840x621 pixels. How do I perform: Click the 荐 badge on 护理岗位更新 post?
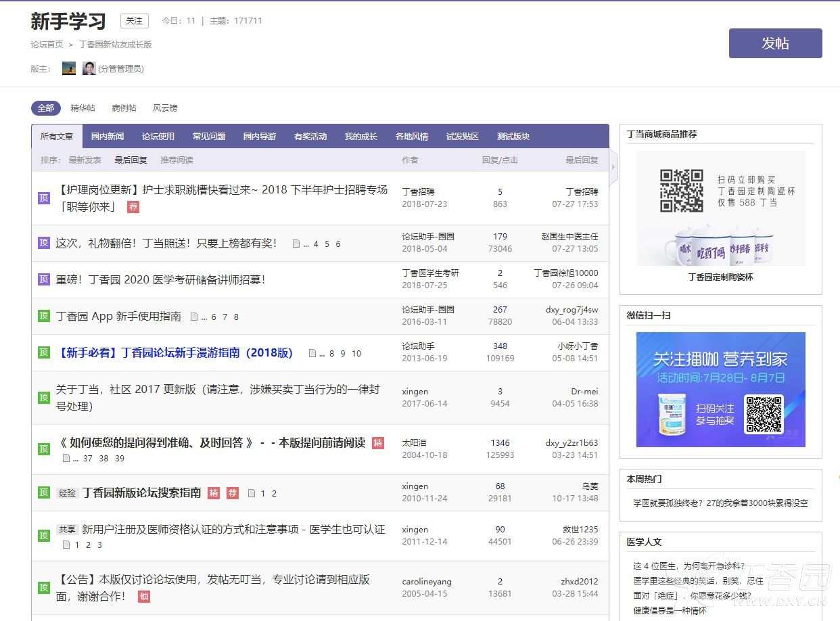(x=133, y=207)
